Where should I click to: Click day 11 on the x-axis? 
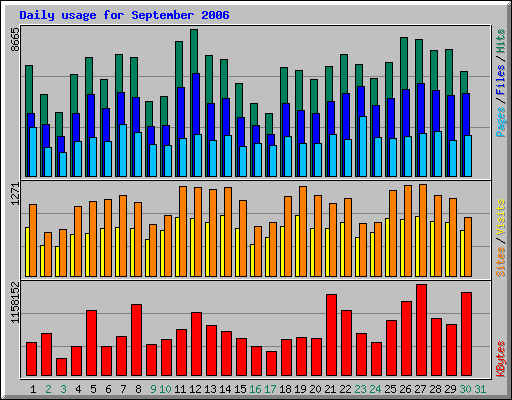pyautogui.click(x=180, y=389)
